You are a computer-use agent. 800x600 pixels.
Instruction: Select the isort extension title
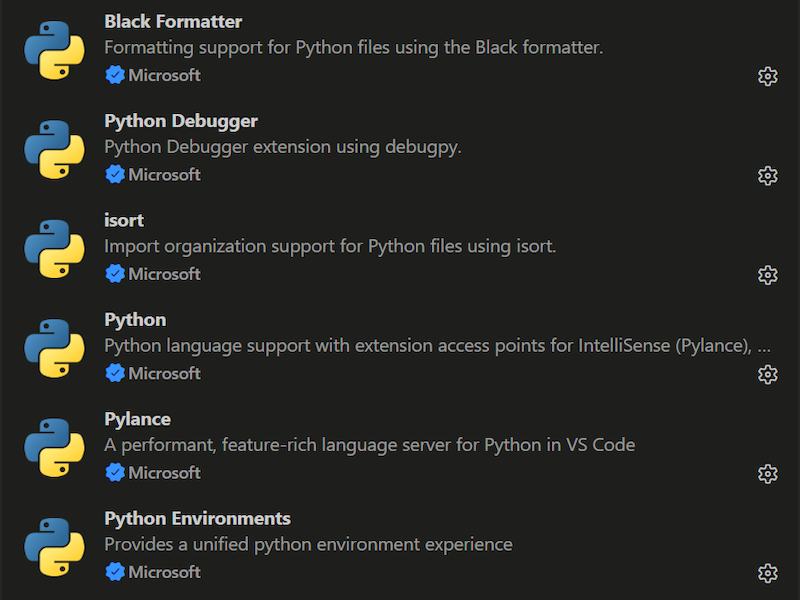click(x=124, y=220)
